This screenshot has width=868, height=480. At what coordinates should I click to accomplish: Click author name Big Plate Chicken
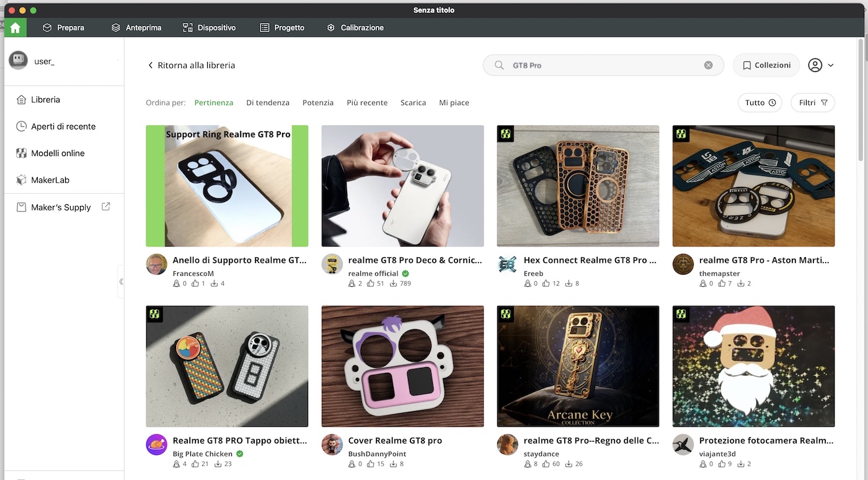click(x=203, y=453)
